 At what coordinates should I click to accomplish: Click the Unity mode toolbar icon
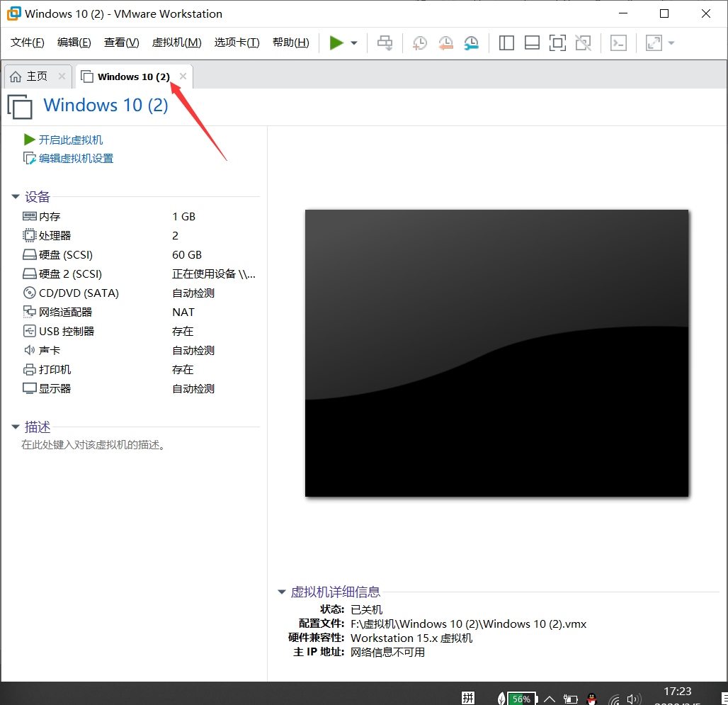[583, 43]
